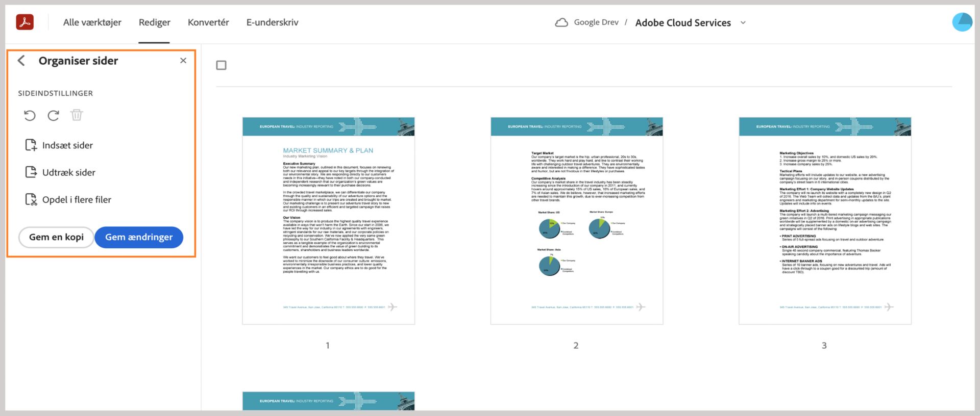The image size is (980, 416).
Task: Click the Organiser sider title
Action: tap(78, 61)
